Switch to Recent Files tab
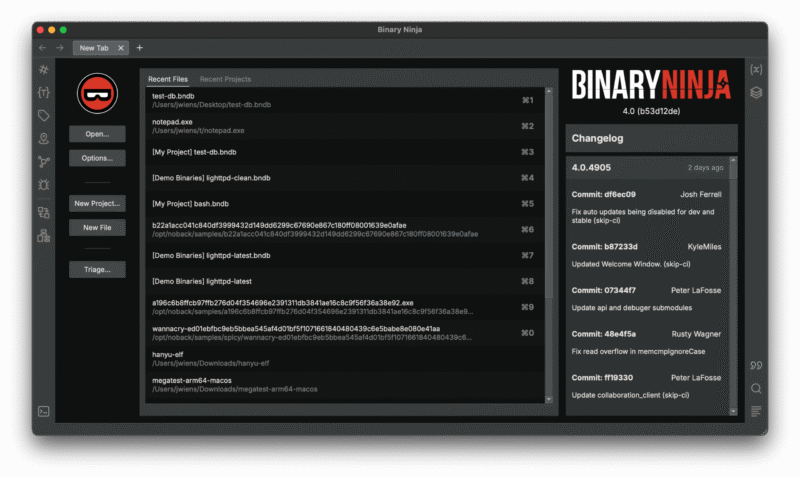This screenshot has width=800, height=478. (x=168, y=79)
